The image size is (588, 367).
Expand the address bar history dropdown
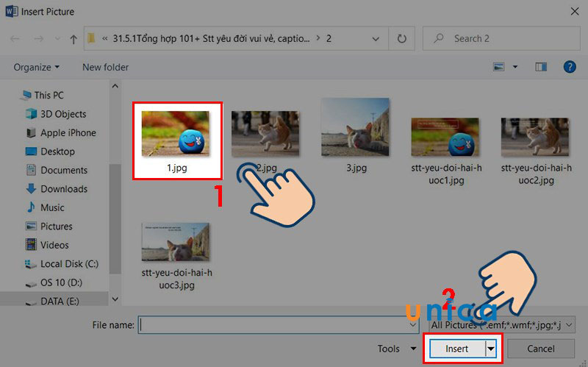(x=376, y=39)
